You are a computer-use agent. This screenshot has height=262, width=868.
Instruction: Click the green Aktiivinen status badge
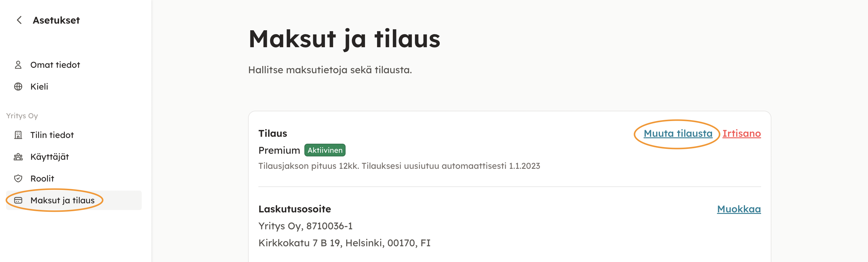[x=324, y=150]
